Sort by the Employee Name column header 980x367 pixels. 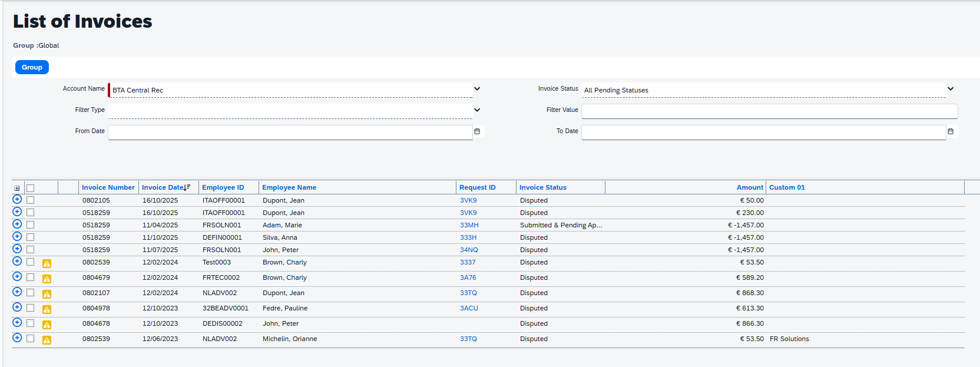(289, 187)
